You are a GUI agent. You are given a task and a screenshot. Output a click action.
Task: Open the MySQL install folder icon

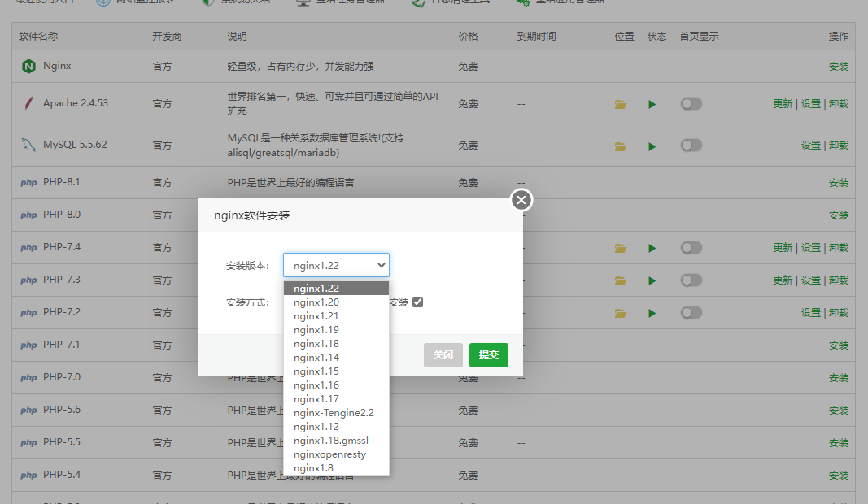620,146
